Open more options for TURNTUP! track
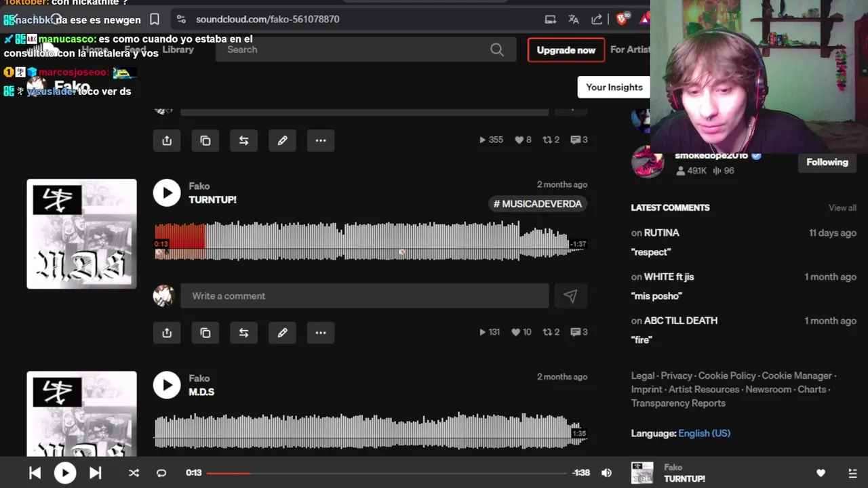Image resolution: width=868 pixels, height=488 pixels. tap(321, 333)
